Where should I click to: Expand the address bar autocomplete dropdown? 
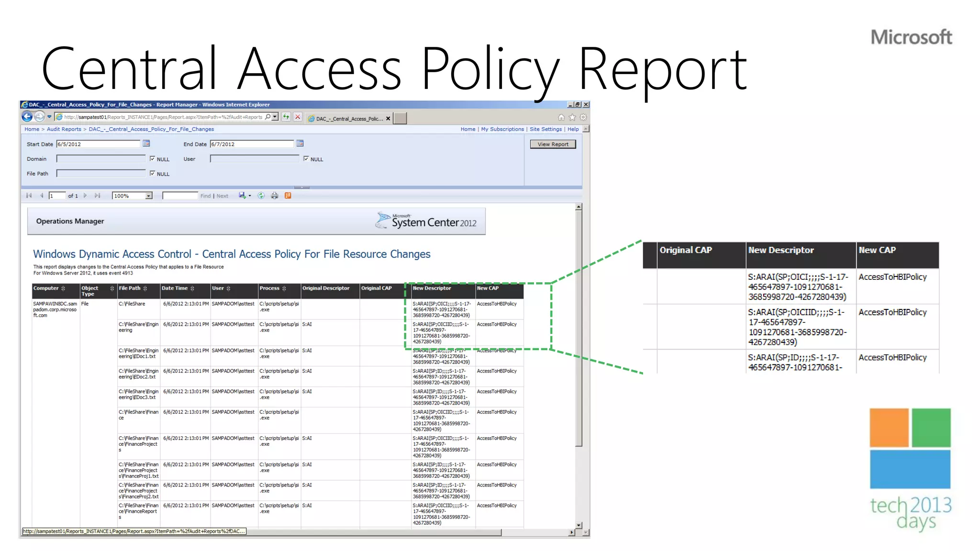coord(275,117)
